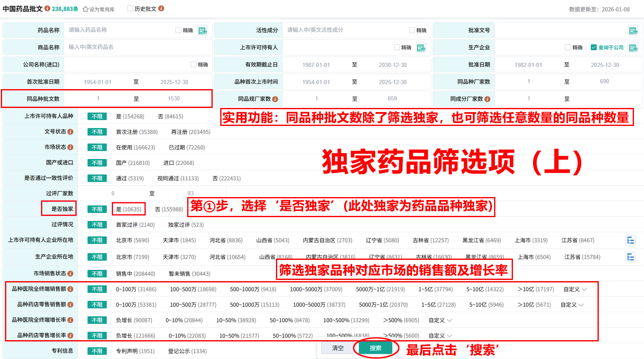644x359 pixels.
Task: Click the 清空 button
Action: click(x=337, y=348)
